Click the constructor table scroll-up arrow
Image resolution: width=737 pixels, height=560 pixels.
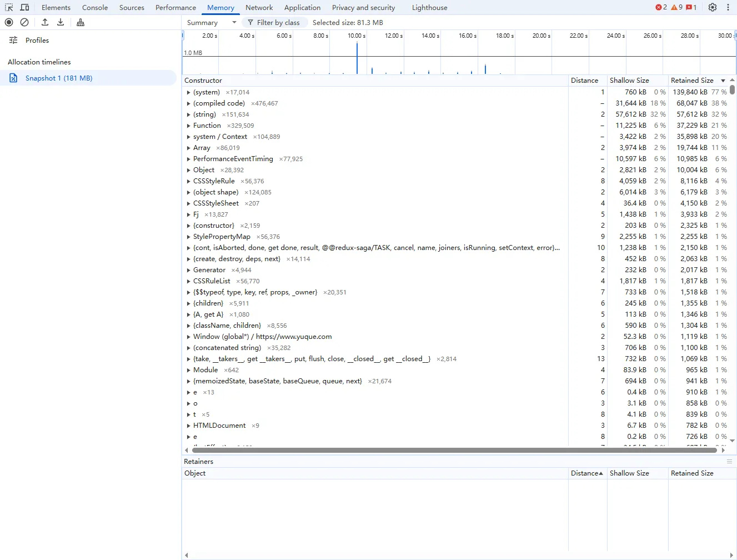point(732,81)
